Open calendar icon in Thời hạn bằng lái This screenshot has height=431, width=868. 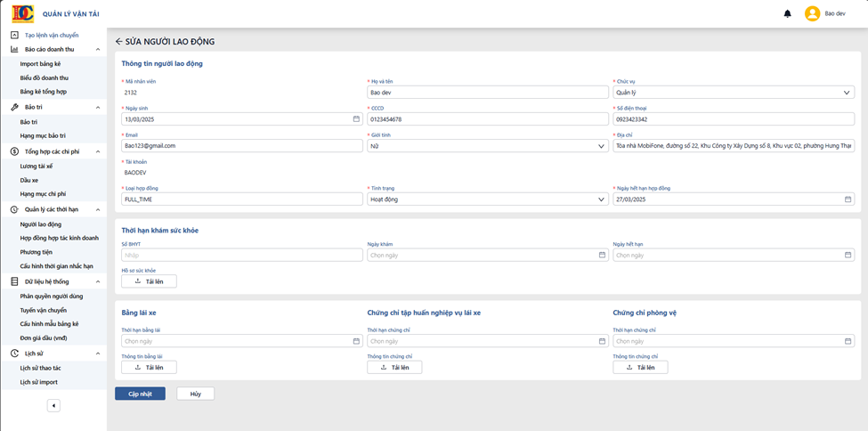pyautogui.click(x=356, y=341)
